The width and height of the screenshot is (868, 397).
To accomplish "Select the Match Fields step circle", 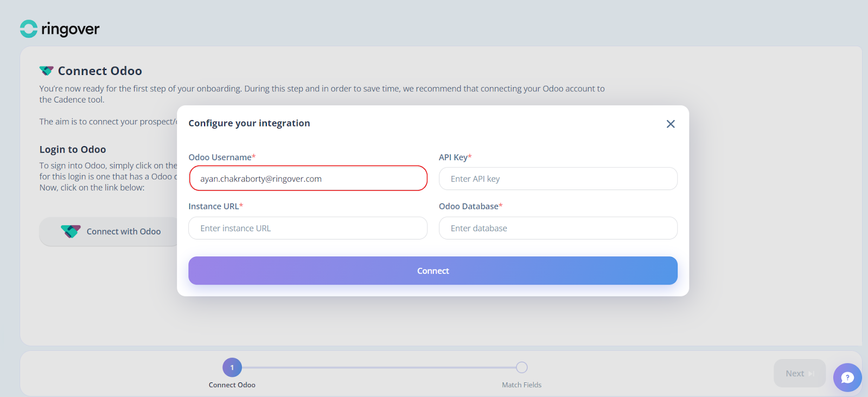I will (x=521, y=368).
